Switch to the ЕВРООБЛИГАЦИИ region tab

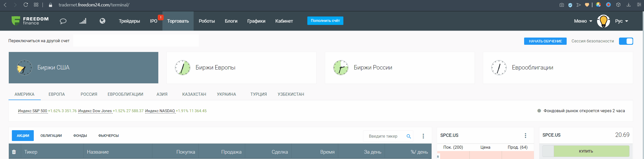point(126,94)
